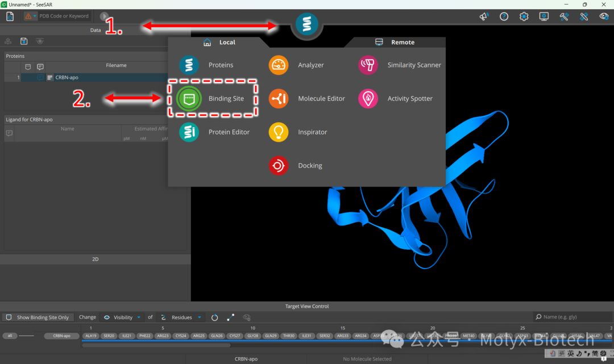Switch to the Remote tab

[x=395, y=42]
